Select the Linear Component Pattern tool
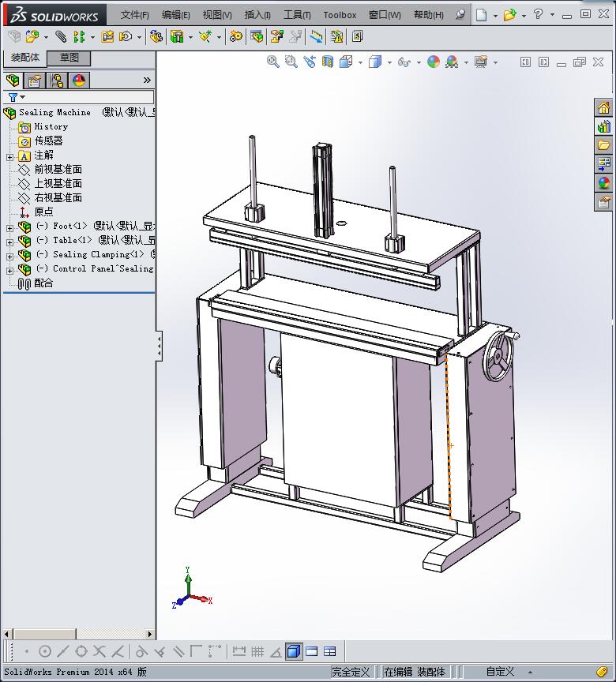Screen dimensions: 616x682 (79, 36)
